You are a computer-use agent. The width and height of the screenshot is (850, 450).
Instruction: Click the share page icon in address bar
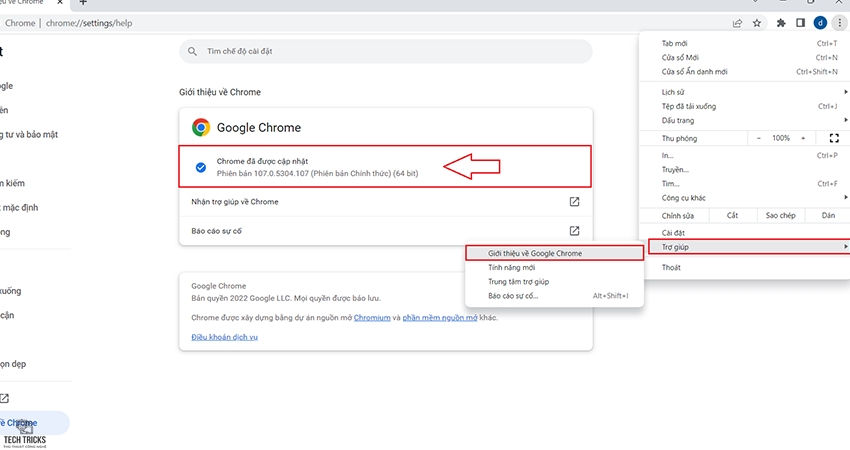pos(737,23)
